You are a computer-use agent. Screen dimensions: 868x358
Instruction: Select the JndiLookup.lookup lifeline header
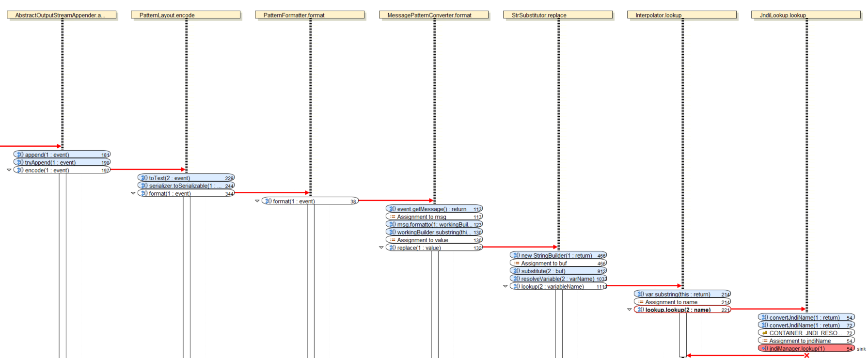point(806,15)
